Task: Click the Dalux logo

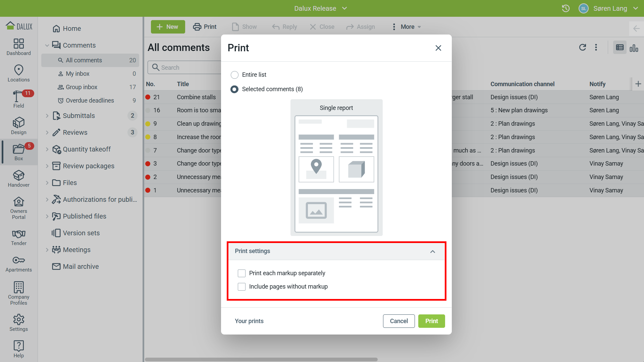Action: tap(19, 26)
